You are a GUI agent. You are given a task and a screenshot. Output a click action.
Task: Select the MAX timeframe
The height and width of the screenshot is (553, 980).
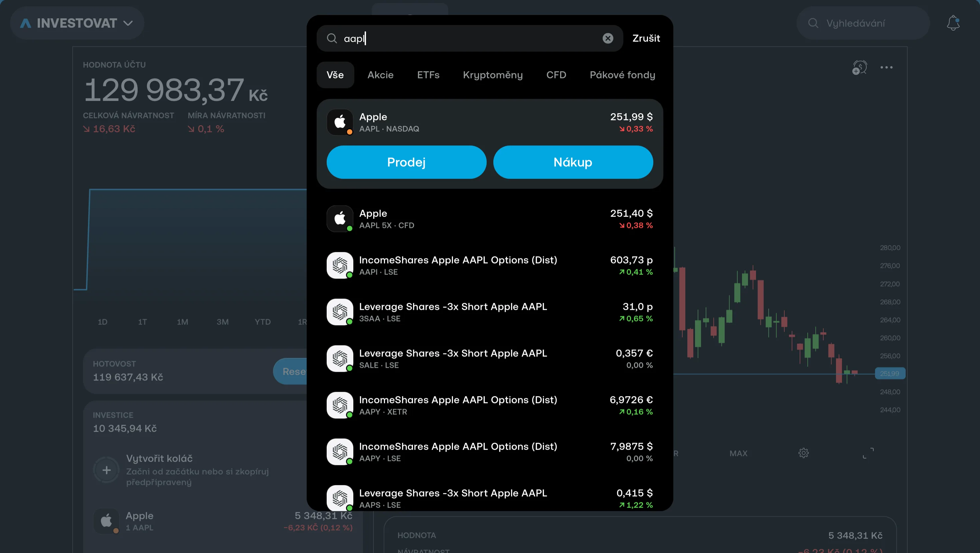click(738, 453)
